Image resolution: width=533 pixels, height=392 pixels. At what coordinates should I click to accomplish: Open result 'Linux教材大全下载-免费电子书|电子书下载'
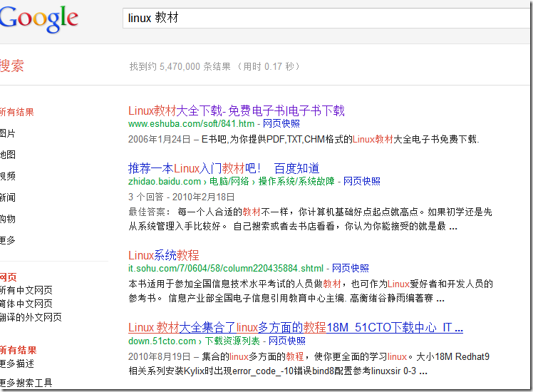point(237,111)
